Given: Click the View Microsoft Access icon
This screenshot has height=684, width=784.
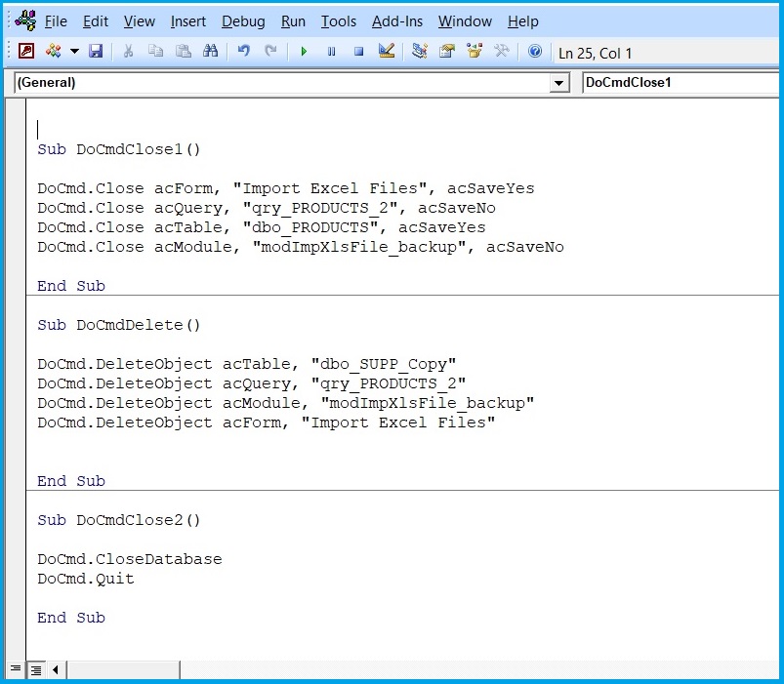Looking at the screenshot, I should point(26,52).
